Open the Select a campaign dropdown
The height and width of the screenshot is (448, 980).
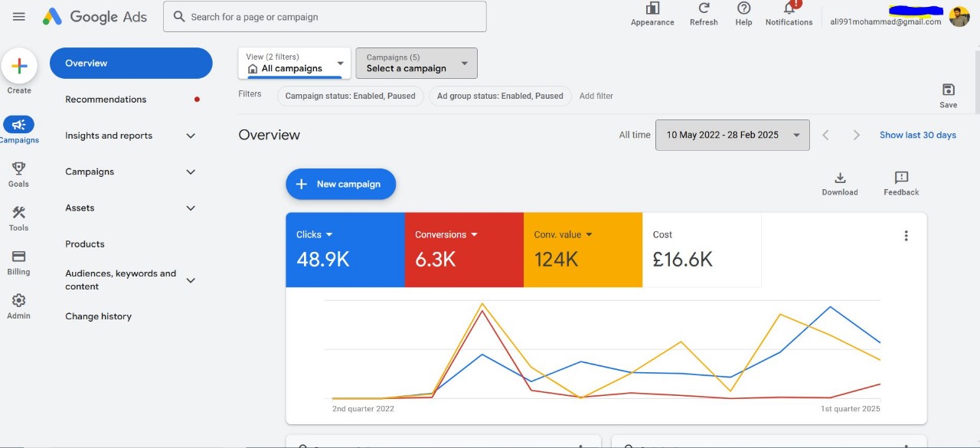tap(416, 63)
